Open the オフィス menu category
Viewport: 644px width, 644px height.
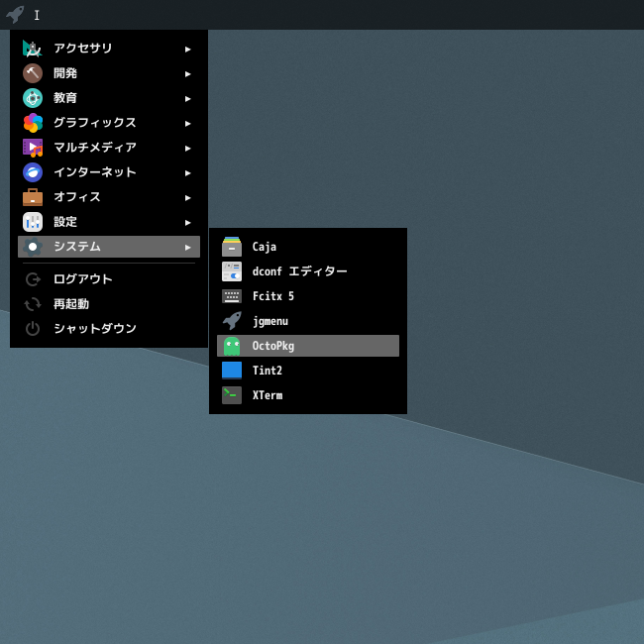[77, 197]
